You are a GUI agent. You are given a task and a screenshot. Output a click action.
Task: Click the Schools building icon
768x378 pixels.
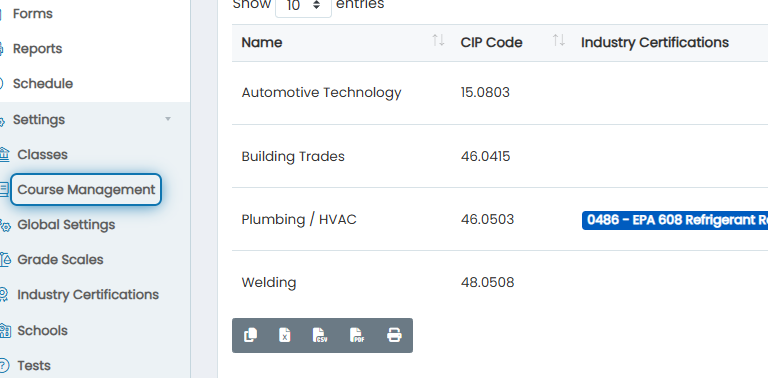click(x=4, y=331)
